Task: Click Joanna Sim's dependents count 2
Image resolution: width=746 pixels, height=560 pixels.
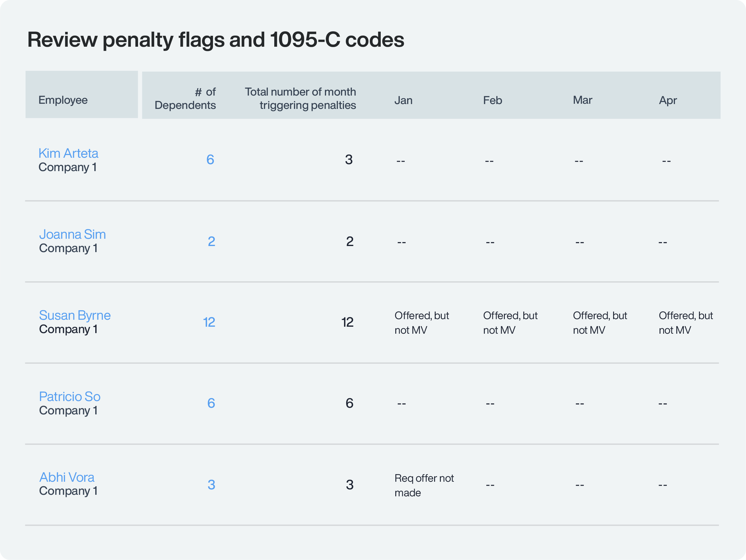Action: coord(211,241)
